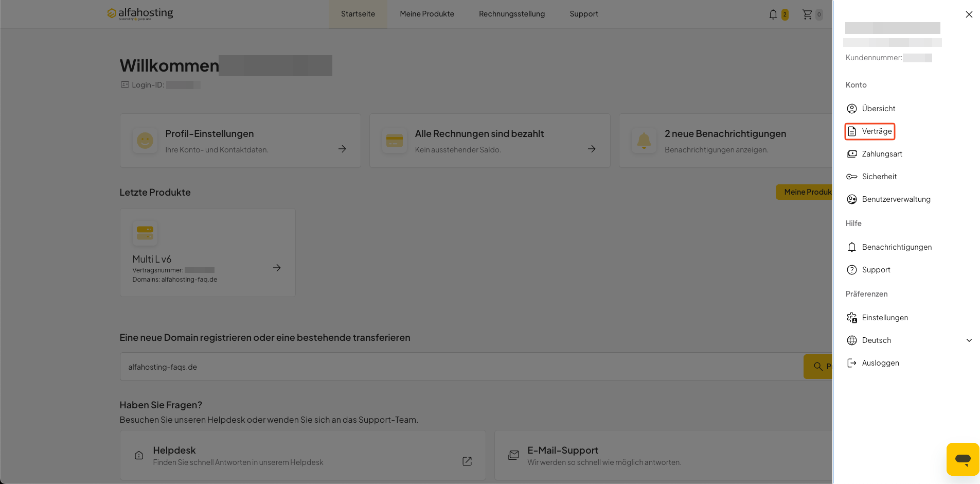Image resolution: width=980 pixels, height=484 pixels.
Task: Click the Meine Produkte yellow button
Action: [x=804, y=192]
